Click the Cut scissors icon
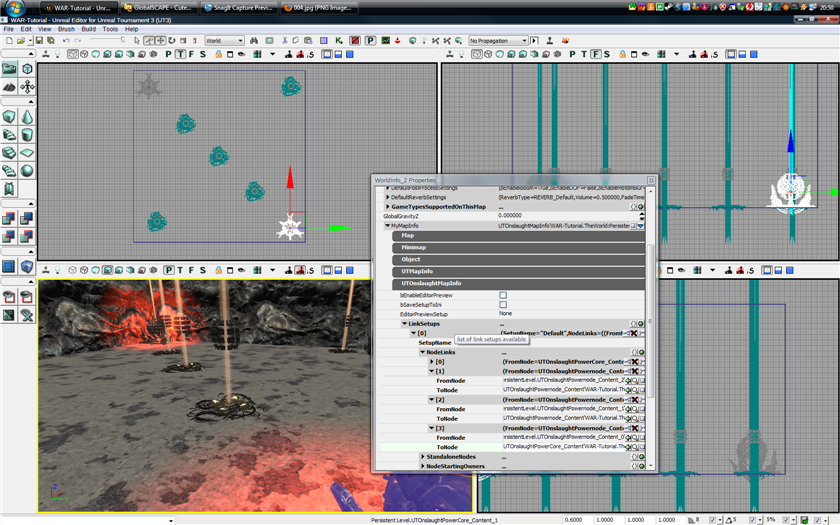 coord(284,41)
